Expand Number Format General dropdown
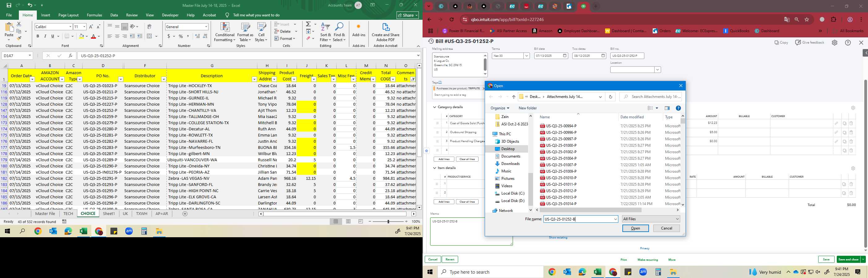868x278 pixels. pos(206,27)
